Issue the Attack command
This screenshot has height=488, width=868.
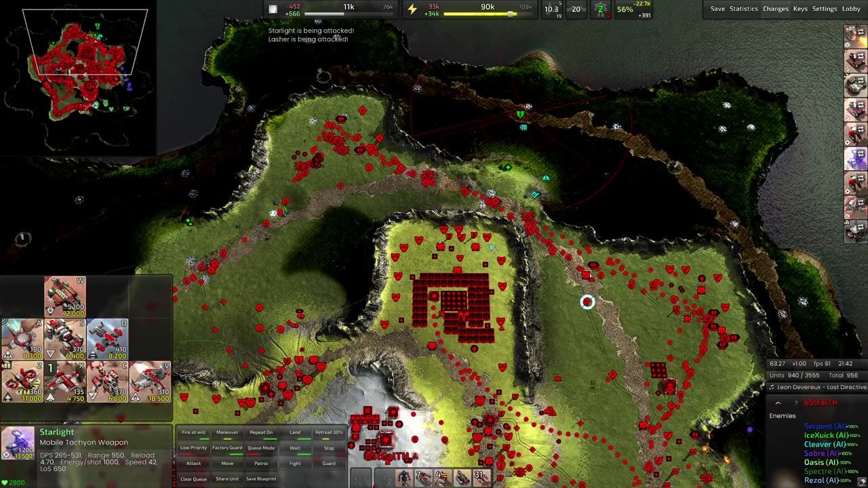click(193, 464)
